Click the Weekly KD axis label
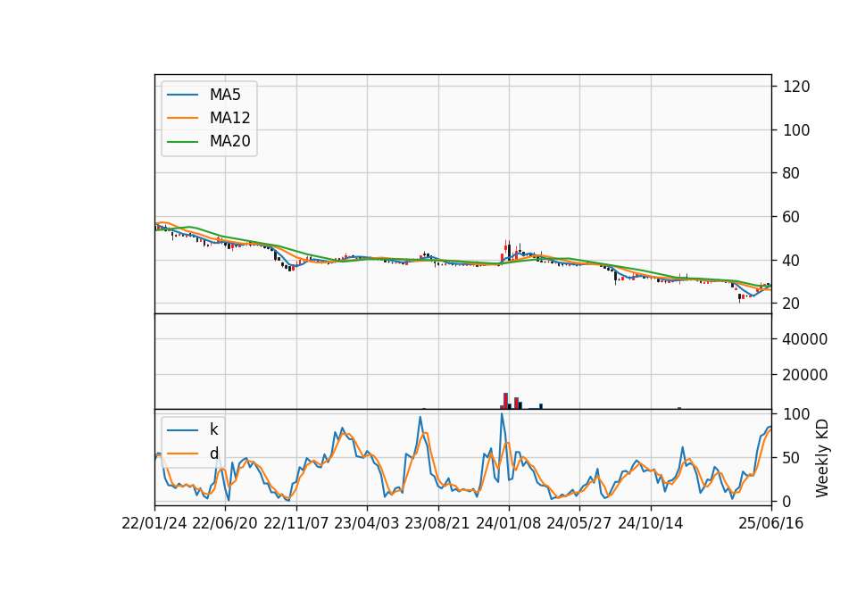This screenshot has height=616, width=857. pos(822,458)
